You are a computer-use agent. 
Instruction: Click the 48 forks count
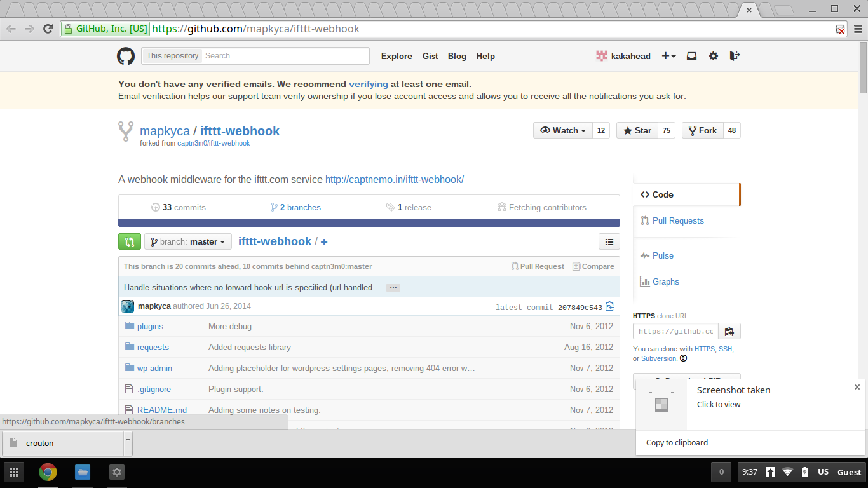click(732, 130)
